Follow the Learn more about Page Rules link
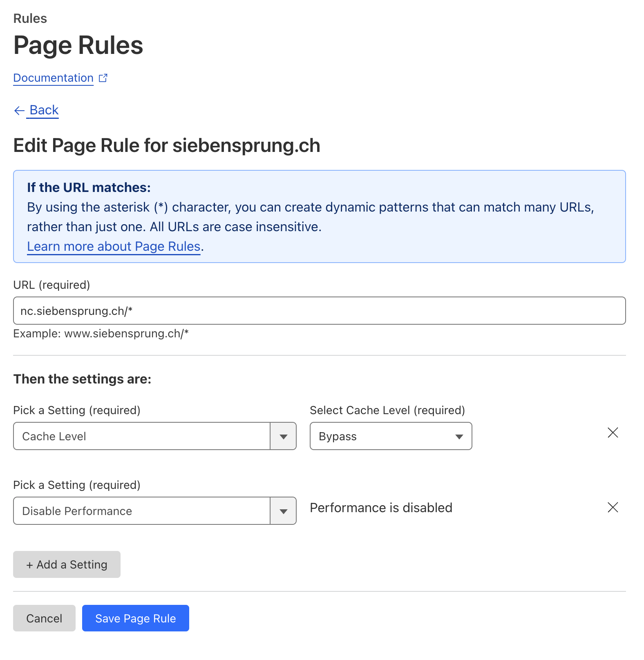The height and width of the screenshot is (660, 644). [x=114, y=246]
